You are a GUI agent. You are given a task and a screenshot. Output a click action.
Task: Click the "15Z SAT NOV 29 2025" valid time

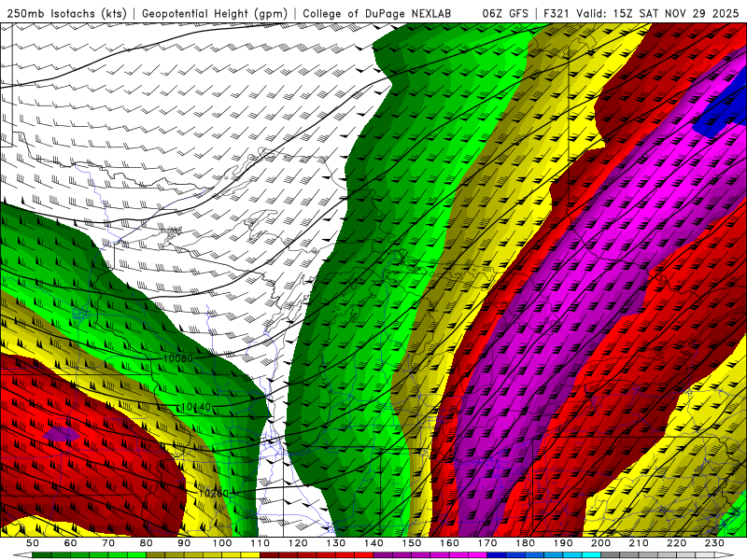point(675,13)
